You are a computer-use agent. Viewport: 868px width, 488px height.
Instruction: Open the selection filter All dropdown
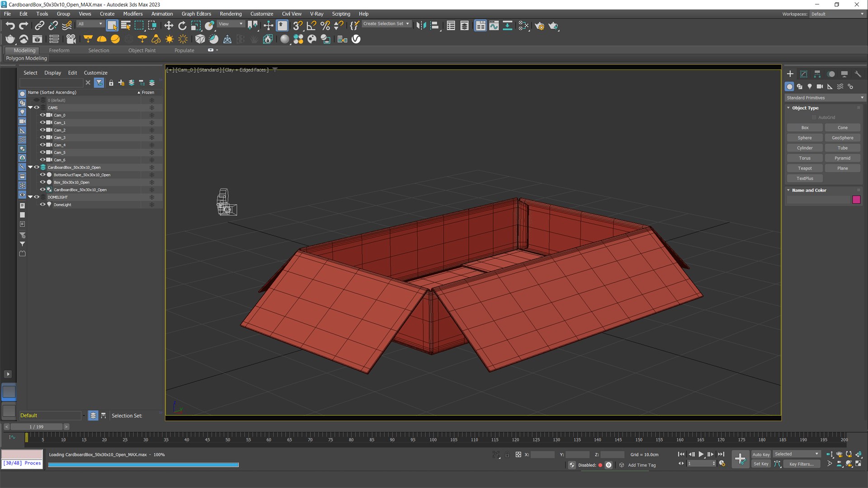[x=90, y=24]
